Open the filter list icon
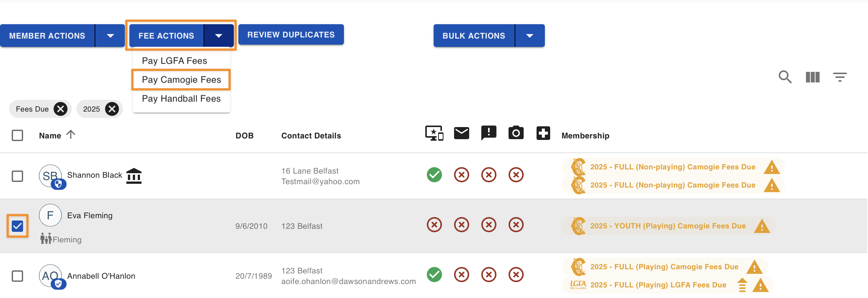Image resolution: width=868 pixels, height=298 pixels. click(x=840, y=77)
